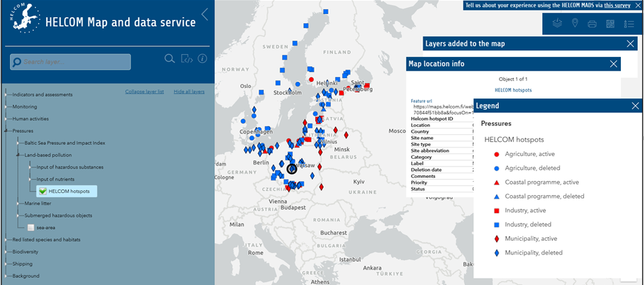This screenshot has width=644, height=285.
Task: Collapse Land-based pollution group
Action: click(18, 155)
